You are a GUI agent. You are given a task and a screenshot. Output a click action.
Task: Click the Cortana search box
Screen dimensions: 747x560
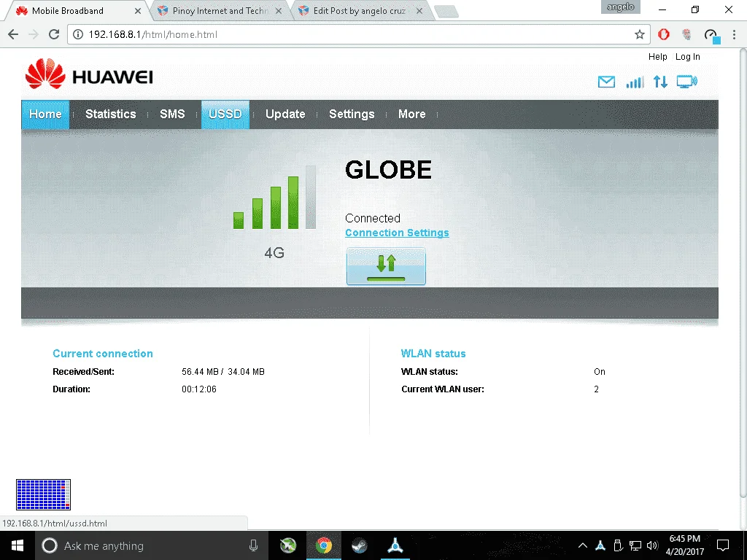152,545
